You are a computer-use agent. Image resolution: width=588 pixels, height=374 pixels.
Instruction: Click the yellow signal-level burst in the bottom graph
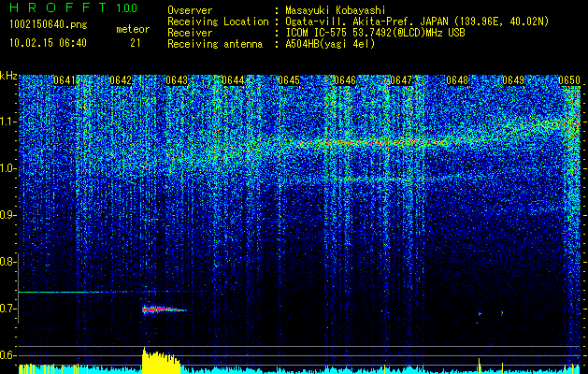pyautogui.click(x=161, y=361)
